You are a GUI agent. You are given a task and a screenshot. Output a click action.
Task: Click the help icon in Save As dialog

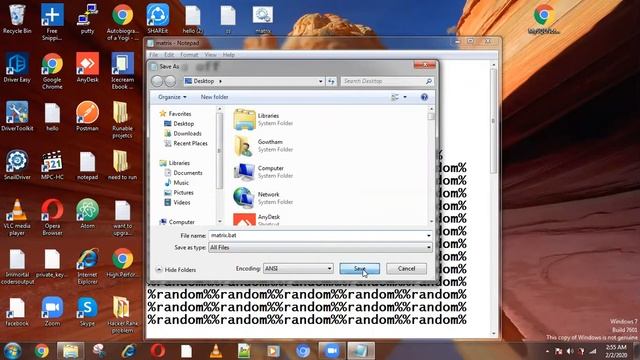click(x=424, y=97)
